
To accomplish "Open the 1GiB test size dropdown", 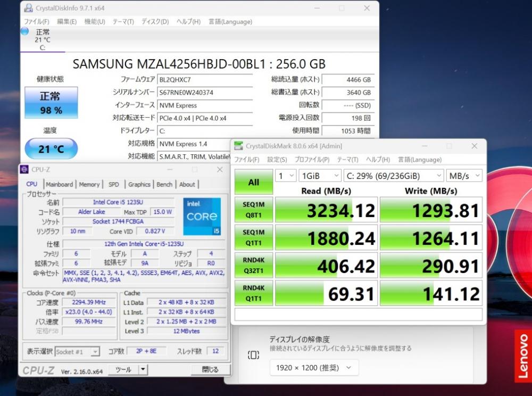I will click(320, 176).
